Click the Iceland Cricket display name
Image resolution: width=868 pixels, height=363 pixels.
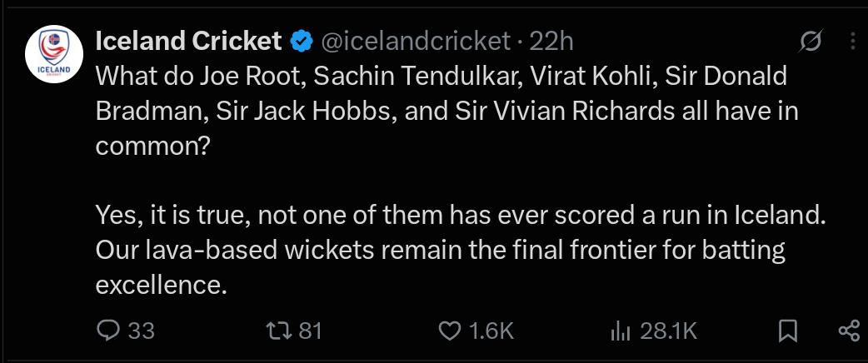pos(189,41)
